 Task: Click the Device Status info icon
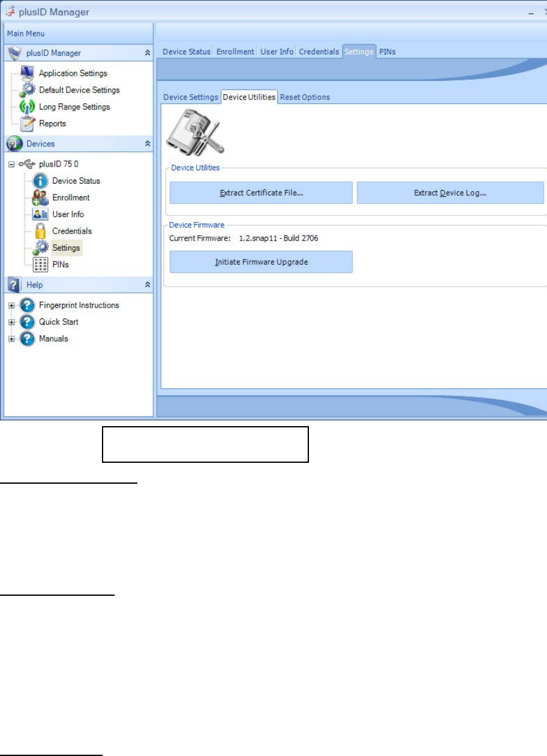tap(41, 181)
